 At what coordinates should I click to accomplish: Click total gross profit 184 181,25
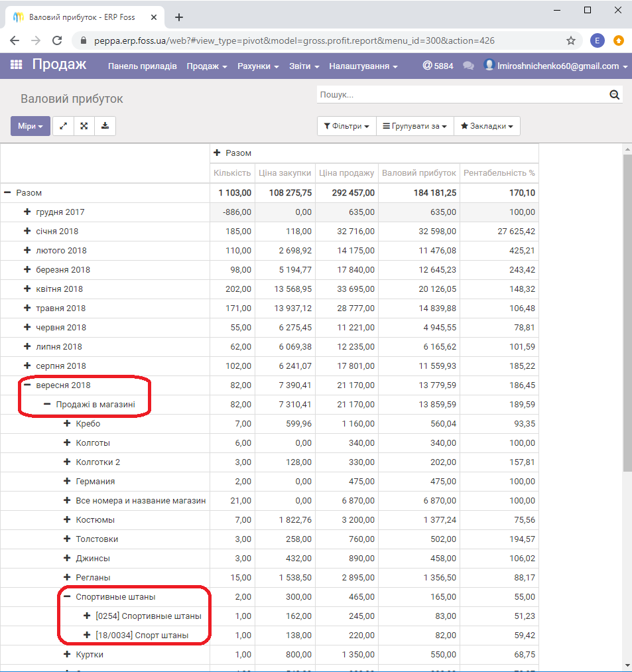click(x=435, y=193)
